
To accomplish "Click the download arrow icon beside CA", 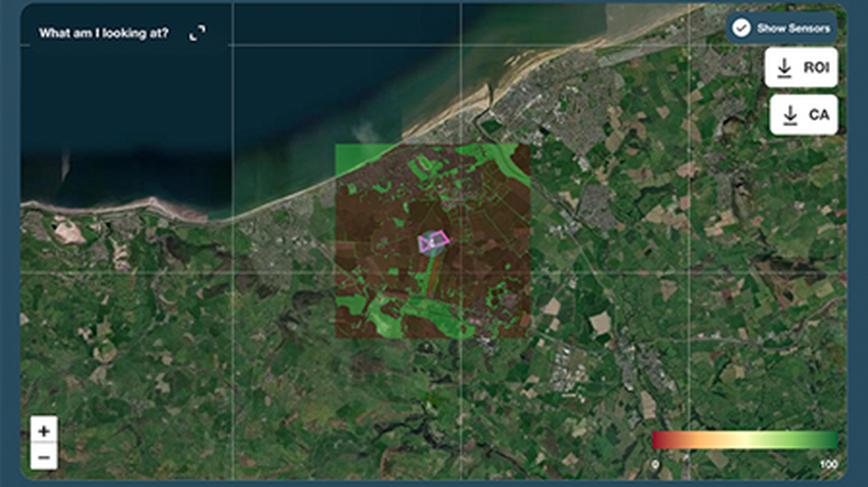I will click(790, 115).
